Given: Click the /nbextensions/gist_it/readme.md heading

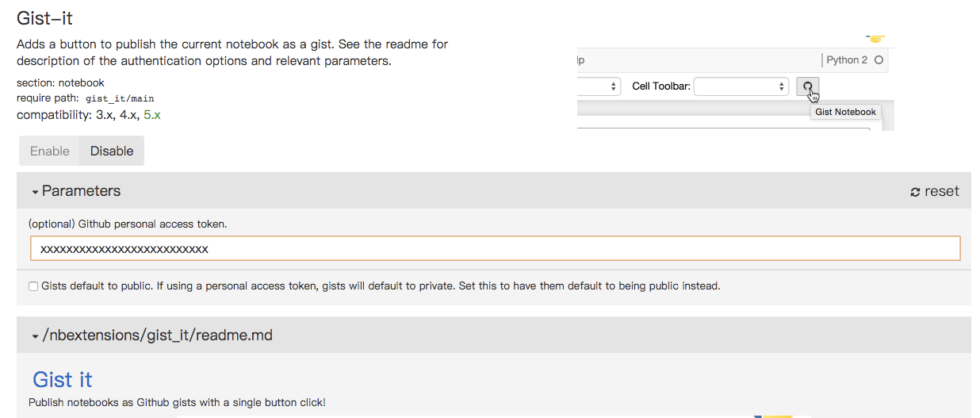Looking at the screenshot, I should pyautogui.click(x=157, y=336).
